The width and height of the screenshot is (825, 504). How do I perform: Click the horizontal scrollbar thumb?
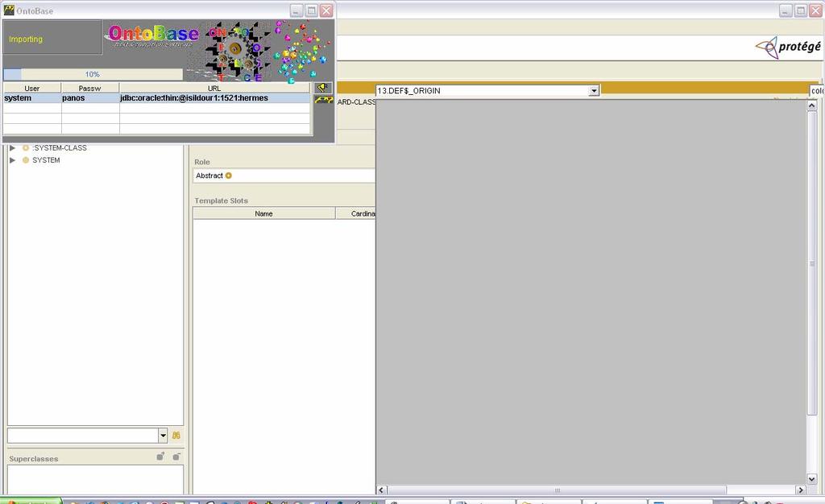pos(557,490)
